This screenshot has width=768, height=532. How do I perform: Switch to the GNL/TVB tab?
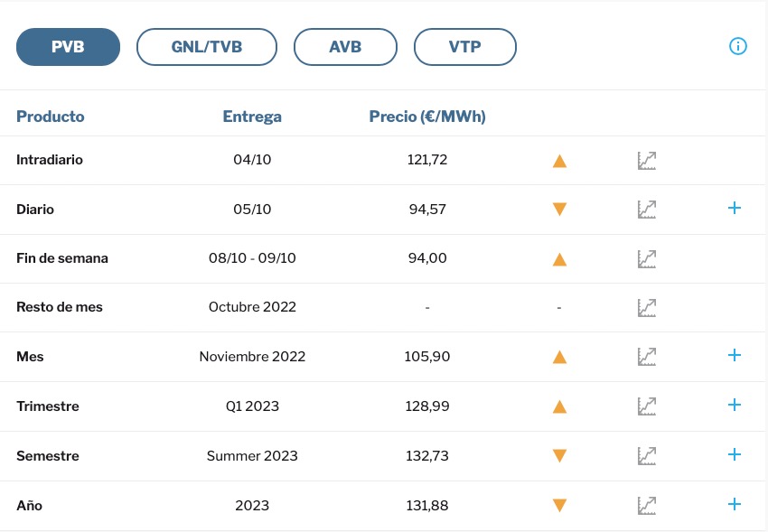tap(207, 47)
